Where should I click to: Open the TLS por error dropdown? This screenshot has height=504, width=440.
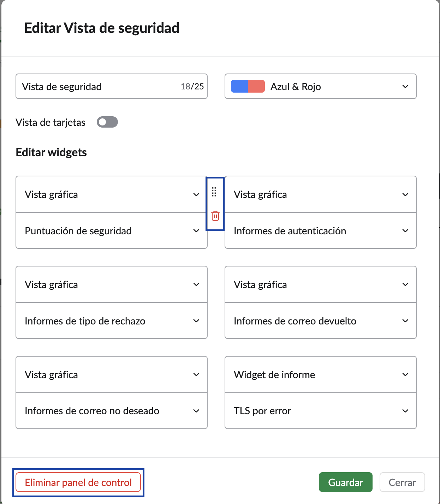(406, 411)
